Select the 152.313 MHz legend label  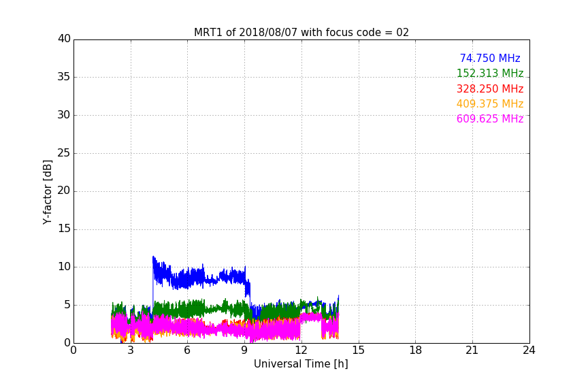click(x=490, y=73)
